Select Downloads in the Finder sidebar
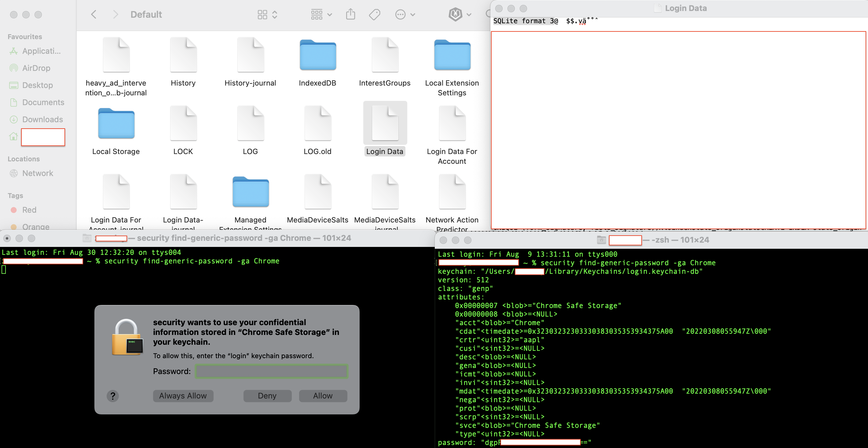This screenshot has height=448, width=868. pos(36,119)
